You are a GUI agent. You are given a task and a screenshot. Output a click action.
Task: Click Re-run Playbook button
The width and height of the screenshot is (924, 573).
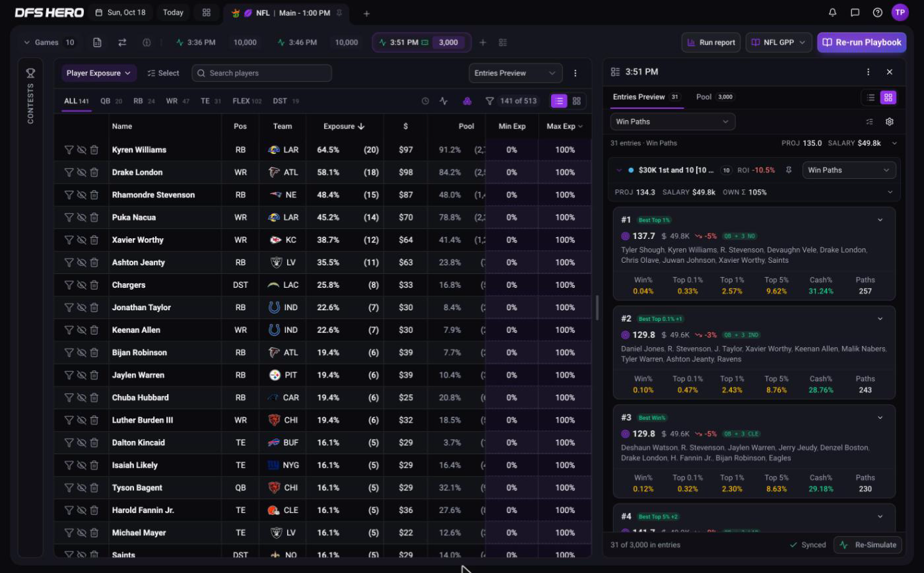pos(861,42)
